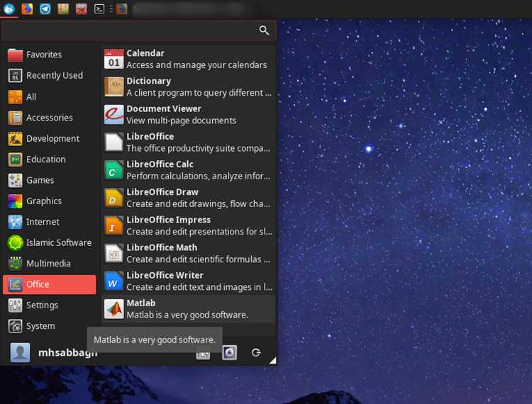Show the Recently Used category

[50, 76]
